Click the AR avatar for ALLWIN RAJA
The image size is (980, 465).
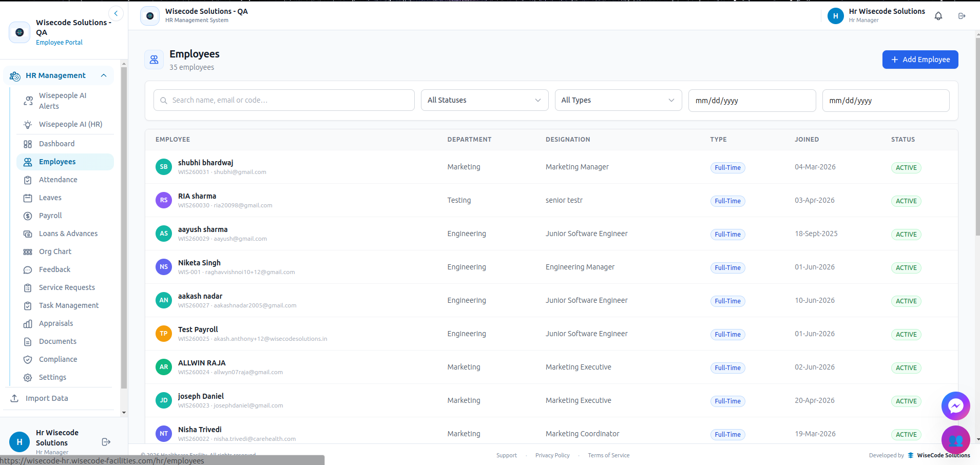click(x=164, y=367)
